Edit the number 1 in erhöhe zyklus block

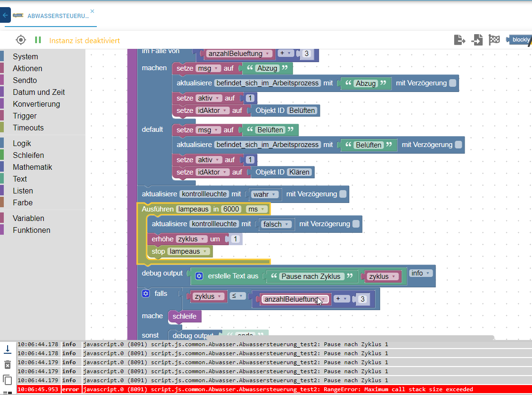(x=235, y=239)
